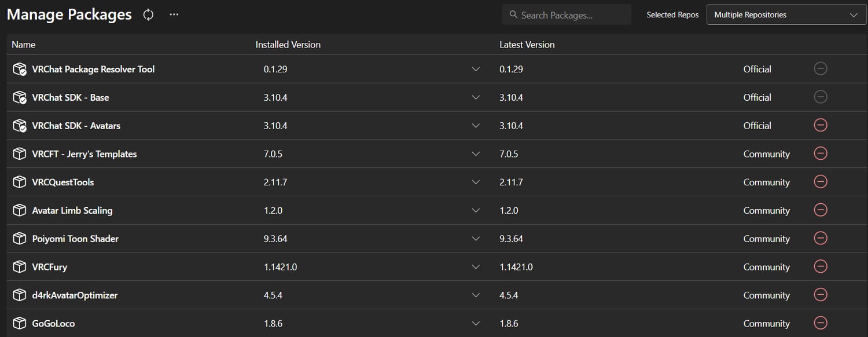Remove Poiyomi Toon Shader package
868x337 pixels.
(x=821, y=238)
